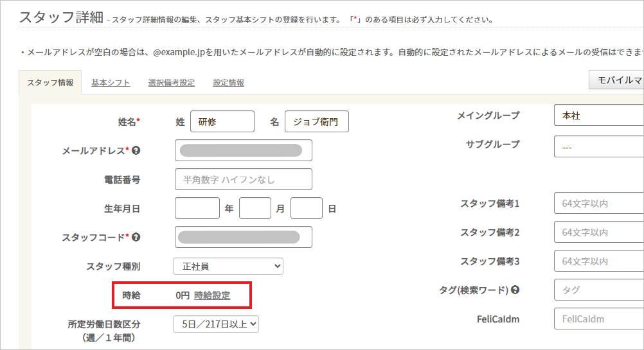Click help icon beside スタッフコード label

click(136, 237)
